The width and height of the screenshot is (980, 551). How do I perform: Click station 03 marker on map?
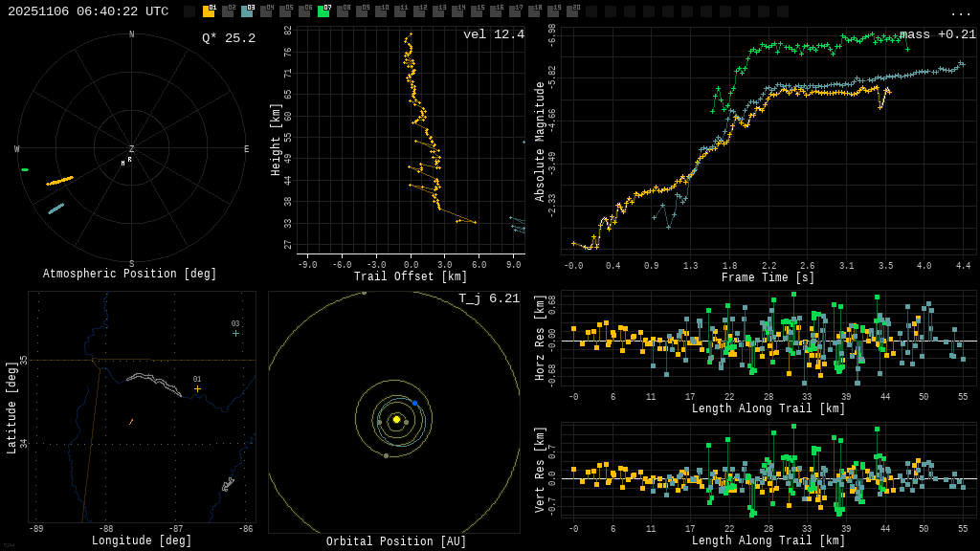pyautogui.click(x=235, y=333)
